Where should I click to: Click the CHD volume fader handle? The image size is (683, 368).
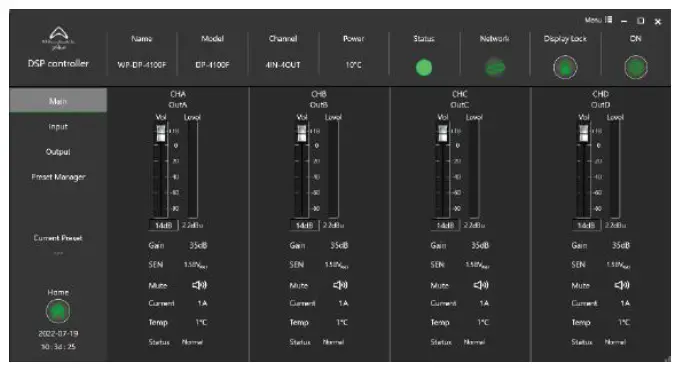tap(583, 134)
